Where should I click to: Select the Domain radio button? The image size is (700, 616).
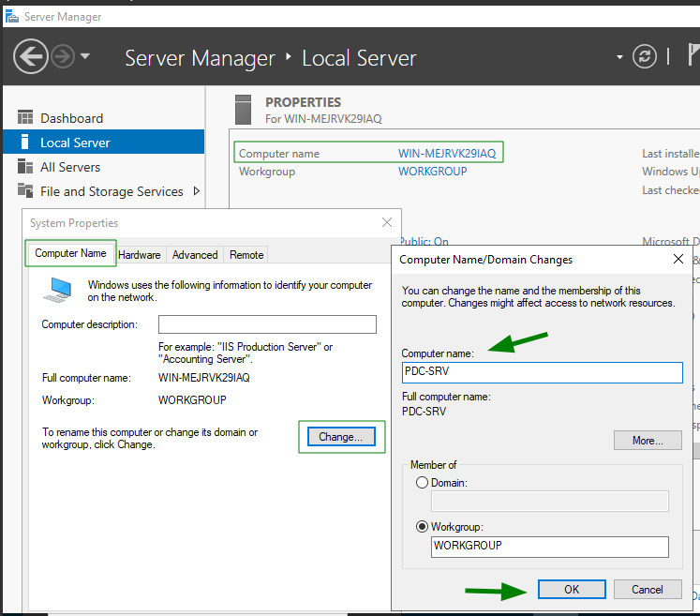(x=422, y=483)
